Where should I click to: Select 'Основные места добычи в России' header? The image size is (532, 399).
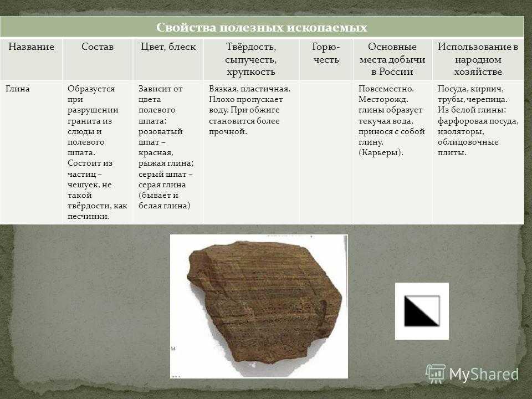click(x=392, y=59)
